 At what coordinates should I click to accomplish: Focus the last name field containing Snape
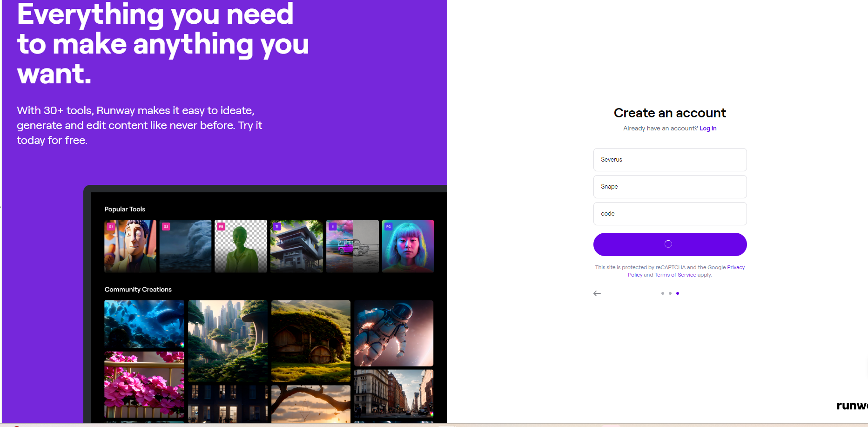(670, 187)
